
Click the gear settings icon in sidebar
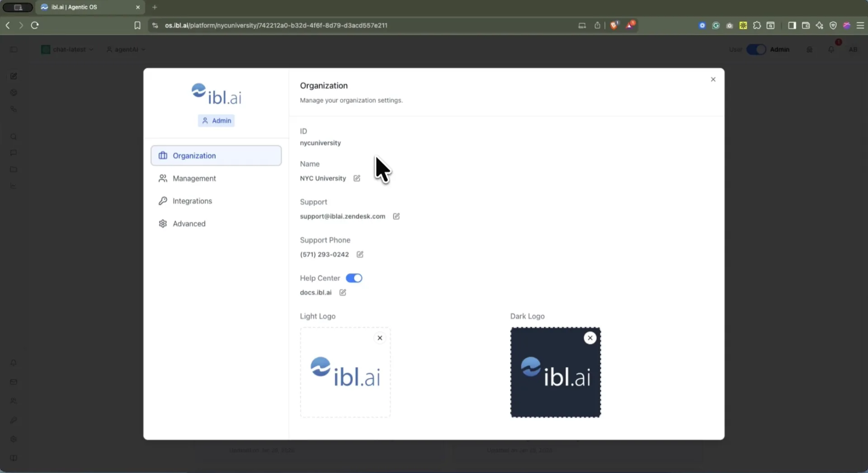[14, 439]
